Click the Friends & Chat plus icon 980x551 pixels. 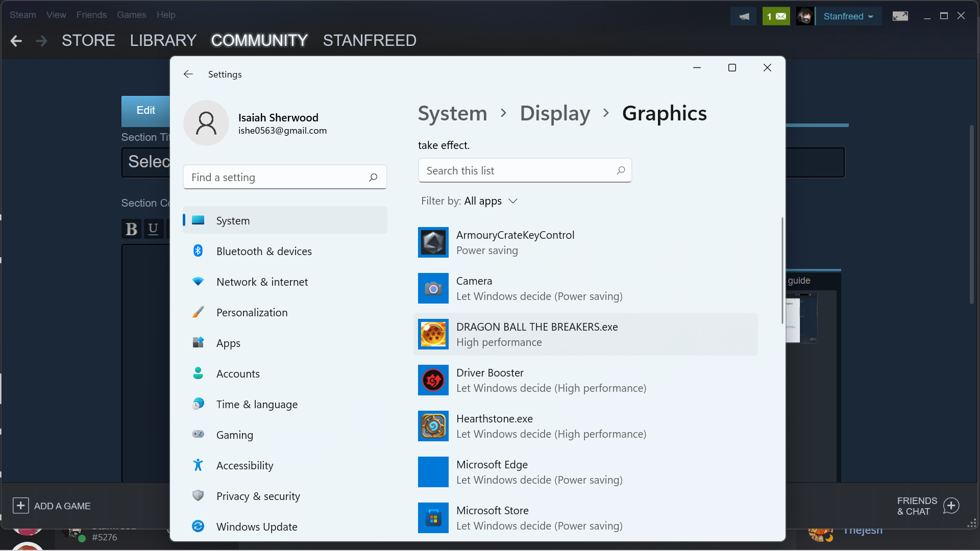pos(951,506)
